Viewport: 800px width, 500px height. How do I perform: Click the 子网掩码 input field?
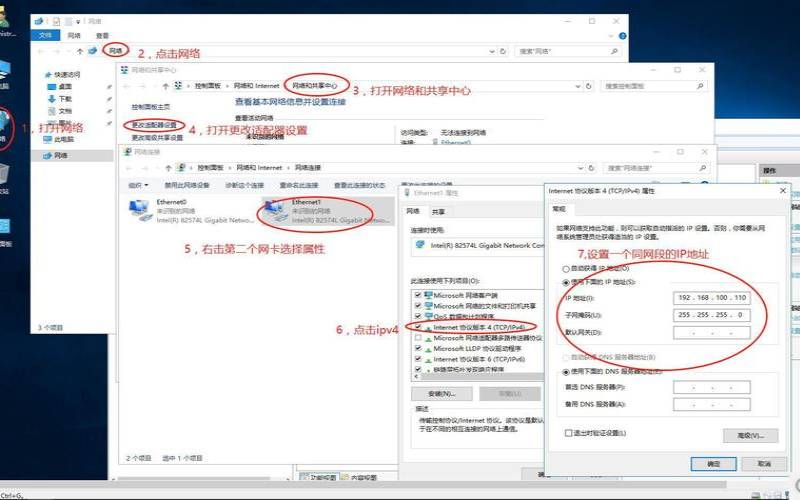coord(712,315)
